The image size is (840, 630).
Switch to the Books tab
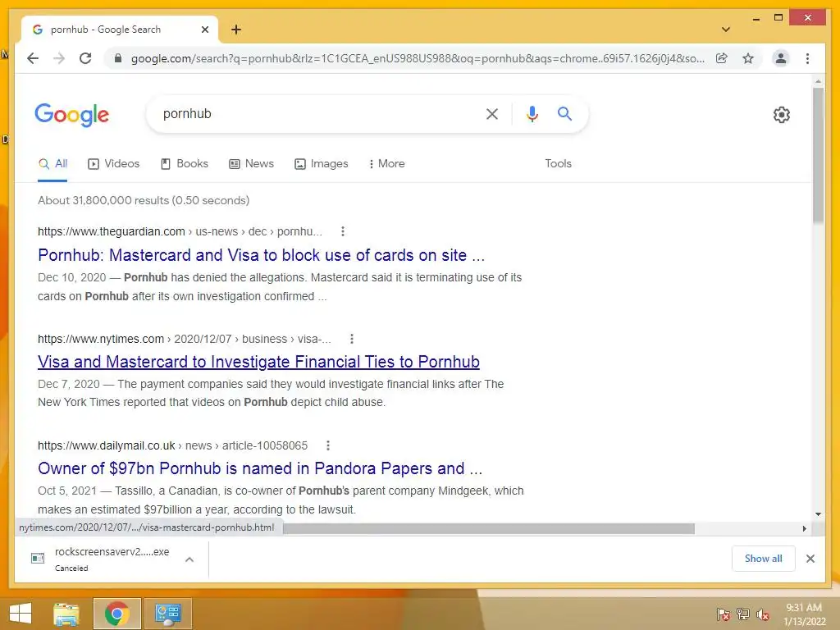[185, 164]
